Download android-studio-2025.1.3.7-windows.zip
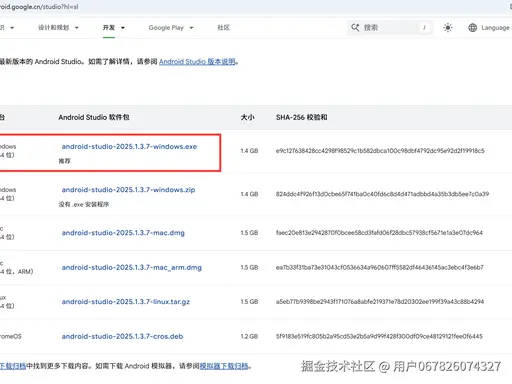The image size is (512, 384). (x=128, y=190)
